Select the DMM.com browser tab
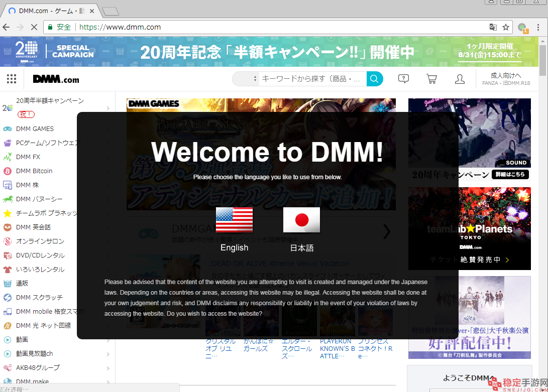The height and width of the screenshot is (392, 548). (x=51, y=11)
